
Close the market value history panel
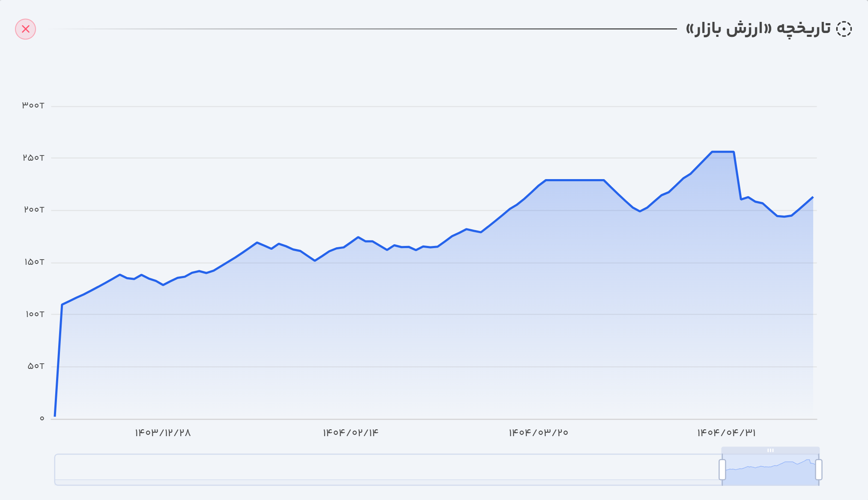click(x=26, y=29)
